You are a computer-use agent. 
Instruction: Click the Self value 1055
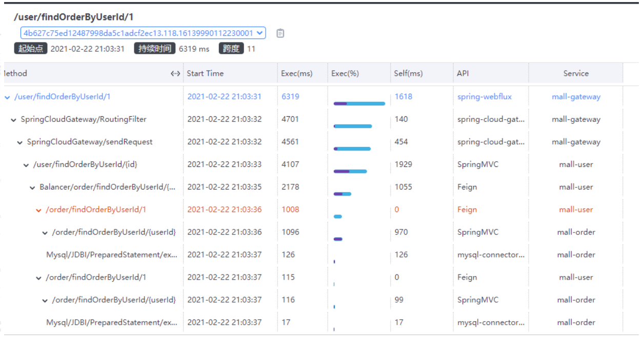pyautogui.click(x=404, y=187)
